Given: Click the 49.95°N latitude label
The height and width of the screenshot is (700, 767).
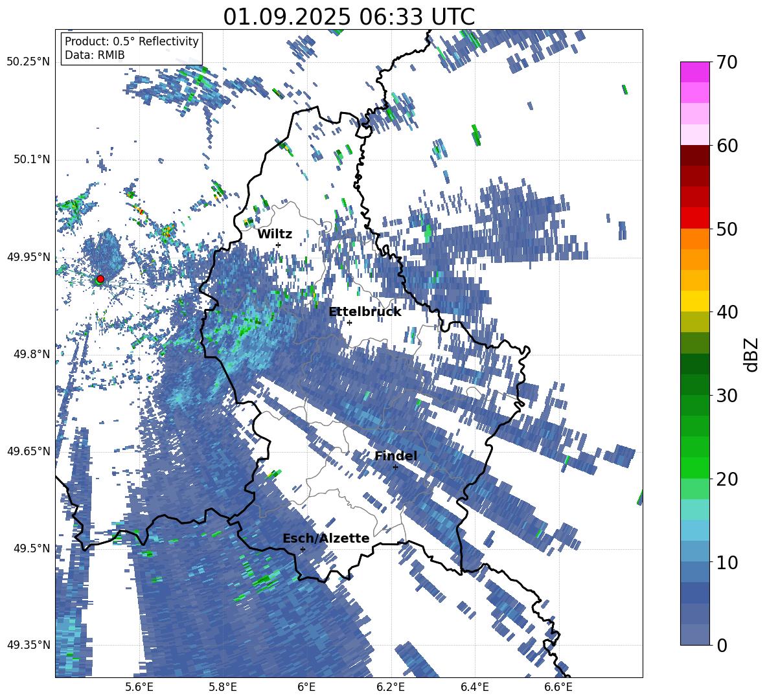Looking at the screenshot, I should [x=29, y=257].
